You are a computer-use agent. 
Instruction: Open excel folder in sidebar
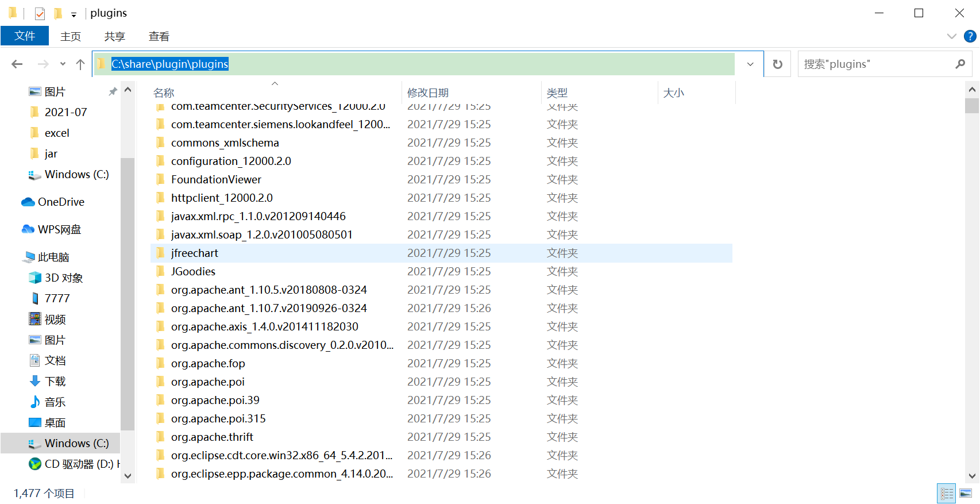coord(57,133)
